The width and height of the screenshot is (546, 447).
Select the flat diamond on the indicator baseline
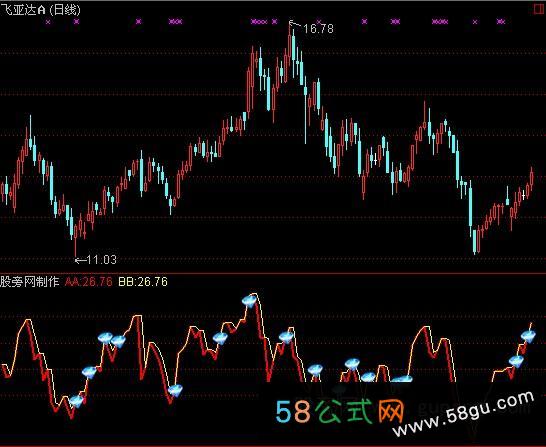click(401, 379)
